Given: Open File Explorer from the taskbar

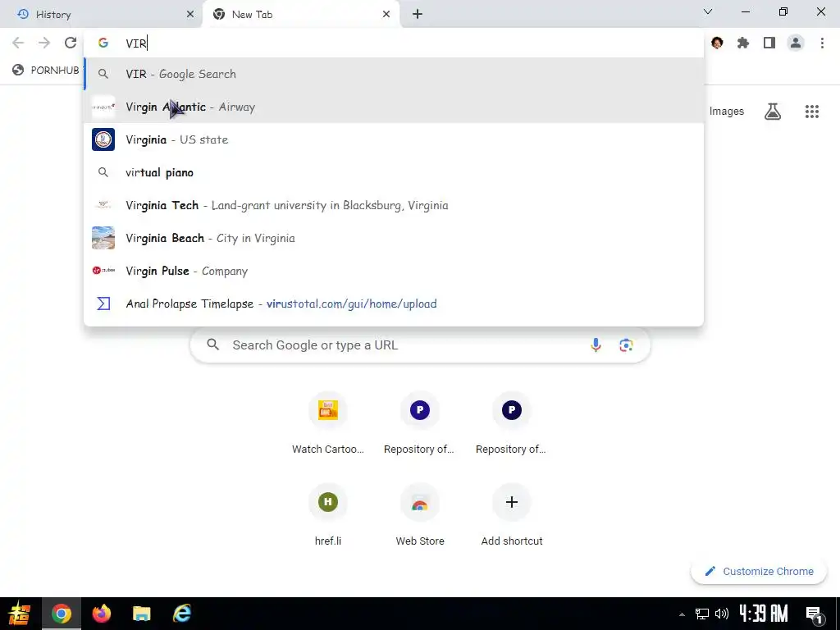Looking at the screenshot, I should point(141,614).
